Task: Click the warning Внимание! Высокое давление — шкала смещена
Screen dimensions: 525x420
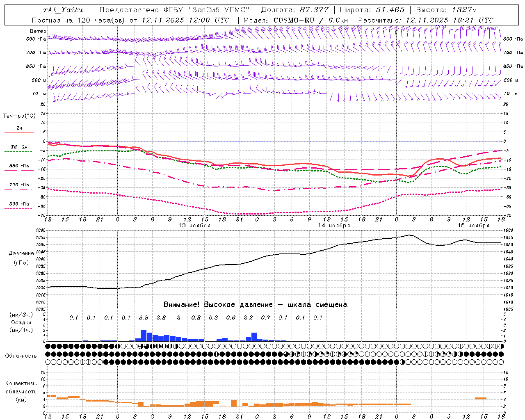Action: pyautogui.click(x=256, y=305)
